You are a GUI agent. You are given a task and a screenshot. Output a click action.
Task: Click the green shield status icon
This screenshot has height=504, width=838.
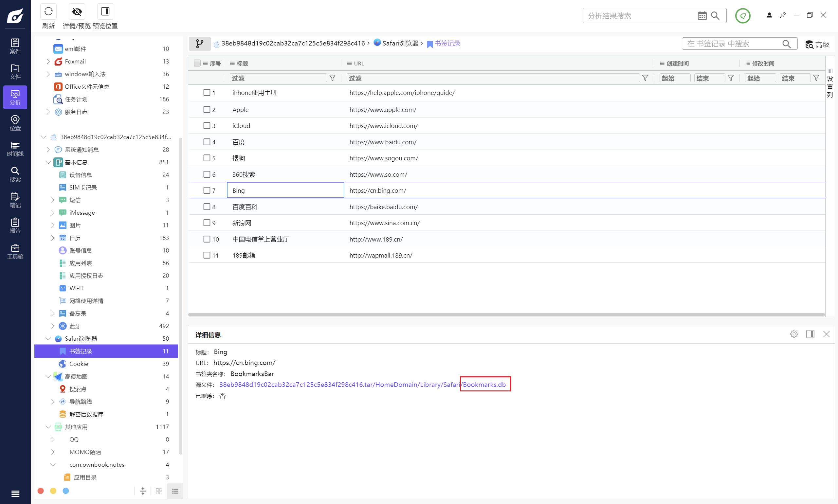pos(742,16)
